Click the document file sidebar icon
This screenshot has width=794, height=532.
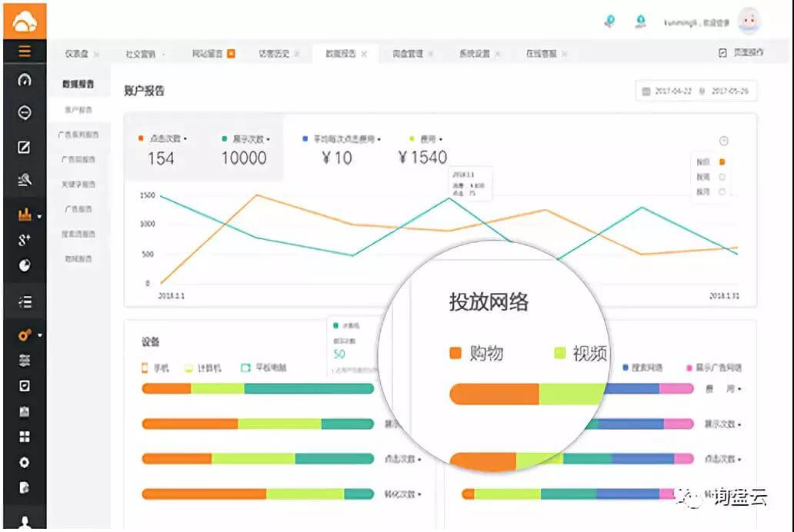point(25,487)
